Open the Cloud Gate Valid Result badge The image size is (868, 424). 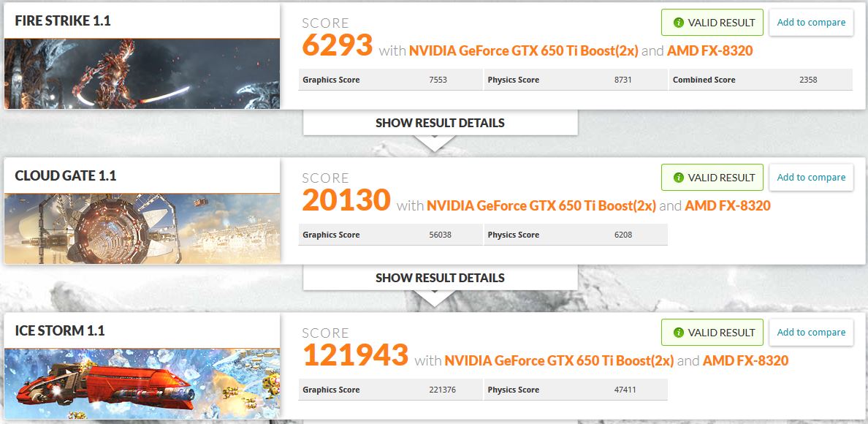coord(712,178)
